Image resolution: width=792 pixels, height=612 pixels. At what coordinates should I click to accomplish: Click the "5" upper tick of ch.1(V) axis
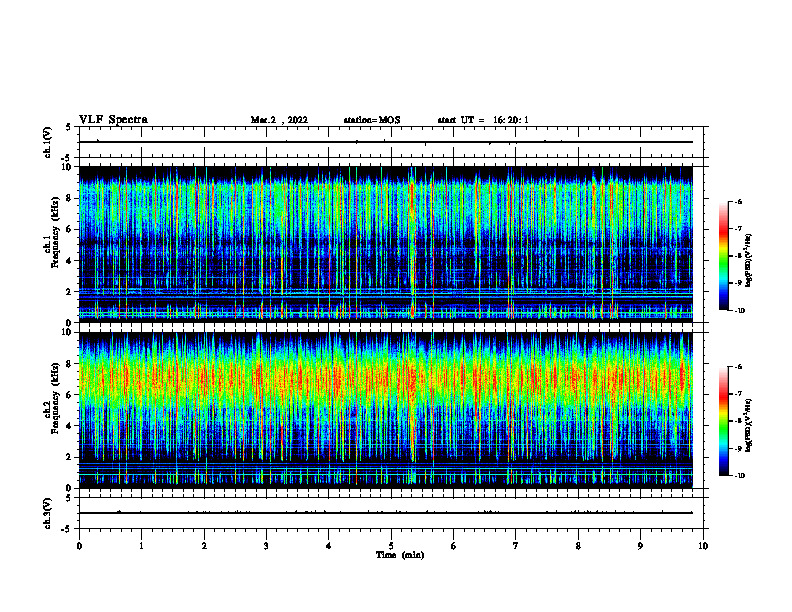69,128
